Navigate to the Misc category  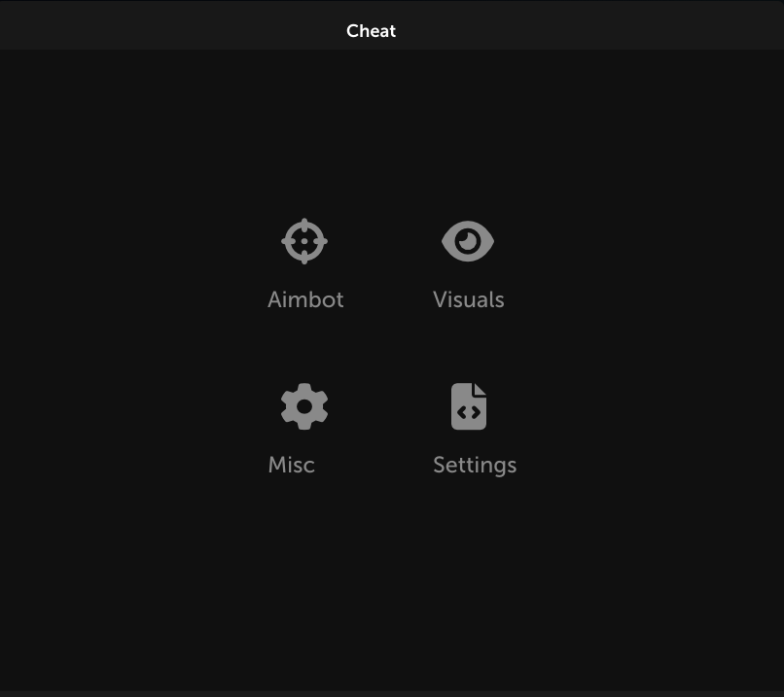point(299,429)
